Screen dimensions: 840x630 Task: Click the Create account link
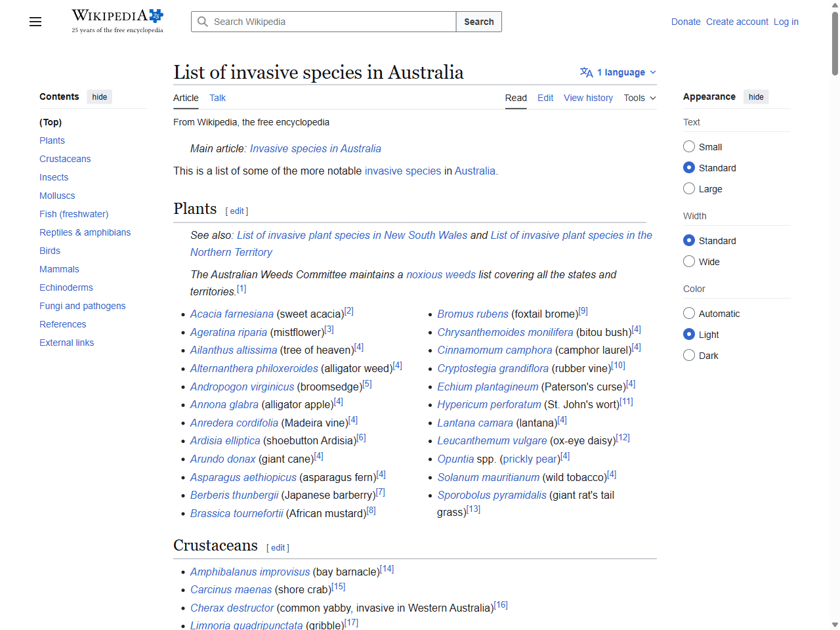point(737,22)
